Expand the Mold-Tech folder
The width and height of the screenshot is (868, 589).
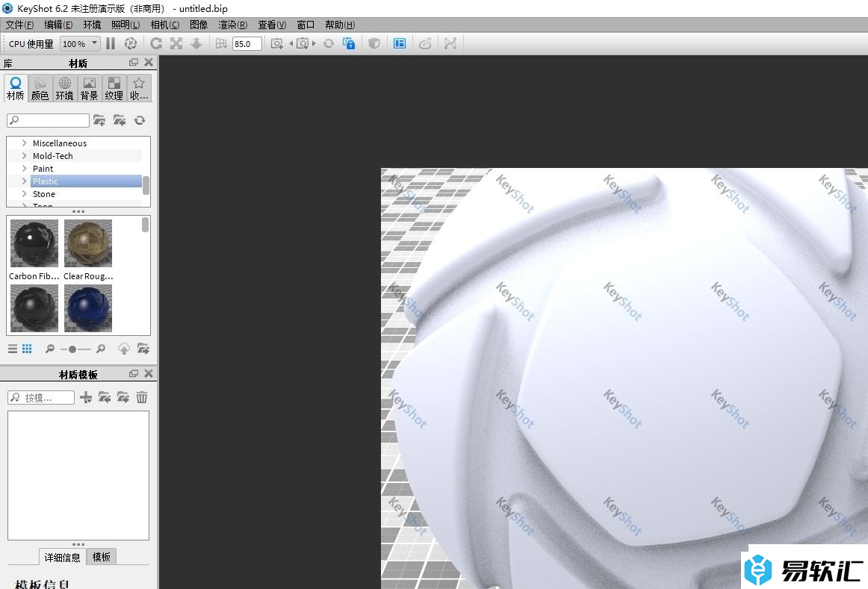[25, 155]
